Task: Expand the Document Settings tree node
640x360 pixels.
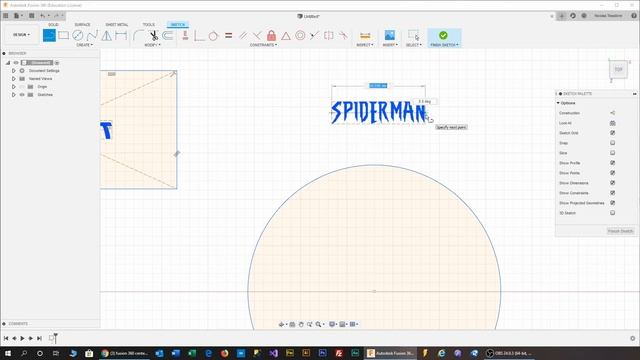Action: click(13, 71)
